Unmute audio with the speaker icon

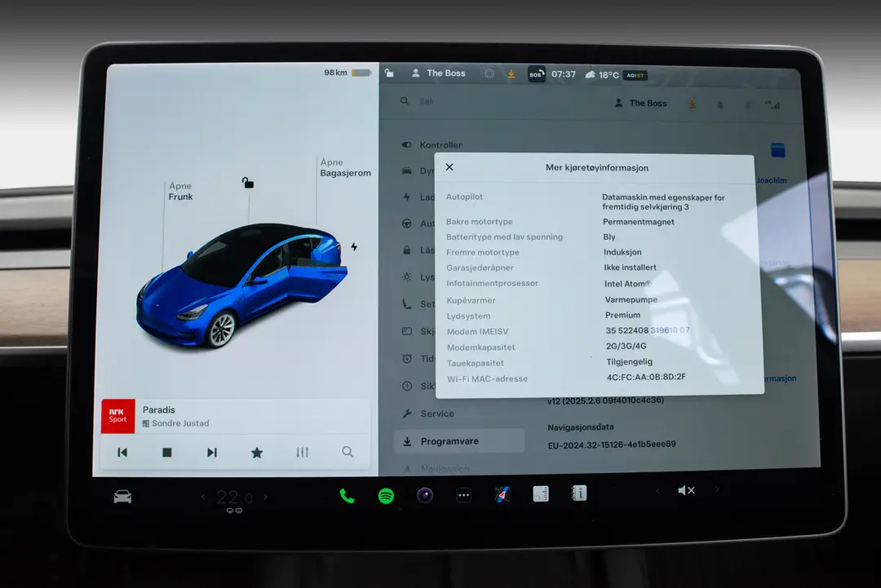686,490
